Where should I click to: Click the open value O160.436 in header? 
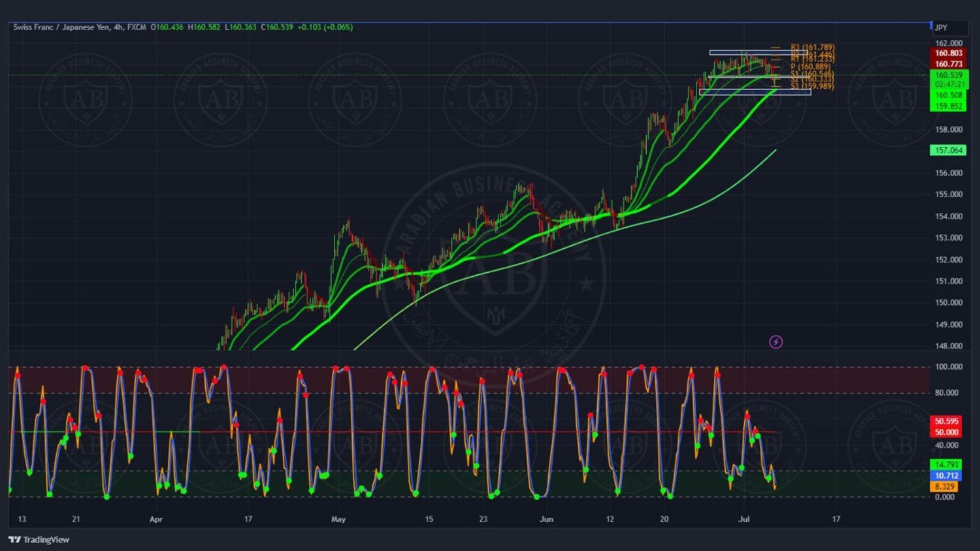point(167,27)
